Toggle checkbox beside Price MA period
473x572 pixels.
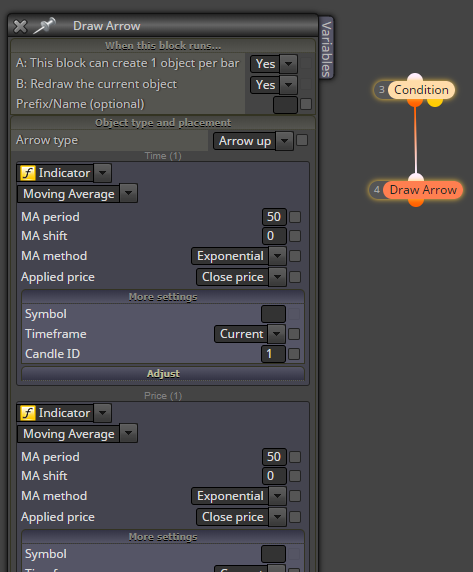[295, 457]
